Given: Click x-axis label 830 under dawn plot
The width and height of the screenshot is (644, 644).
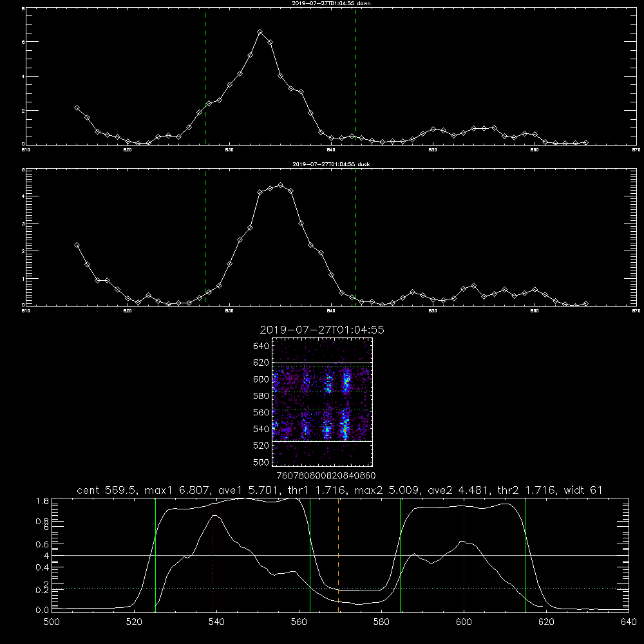Looking at the screenshot, I should [x=229, y=150].
